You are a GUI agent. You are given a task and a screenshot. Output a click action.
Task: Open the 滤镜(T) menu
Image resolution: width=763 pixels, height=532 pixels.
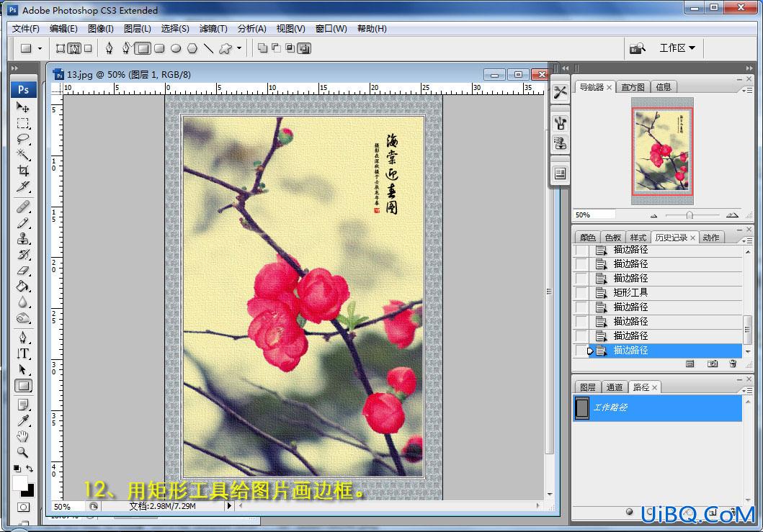(213, 29)
